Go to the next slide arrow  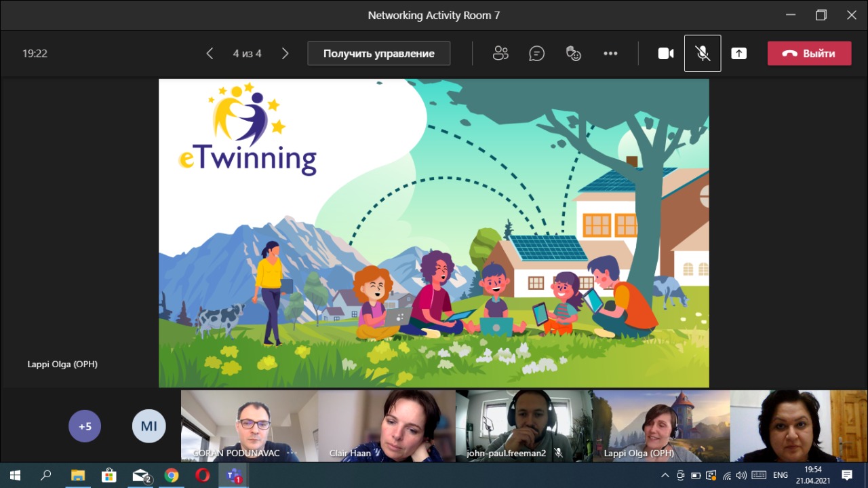click(x=285, y=54)
